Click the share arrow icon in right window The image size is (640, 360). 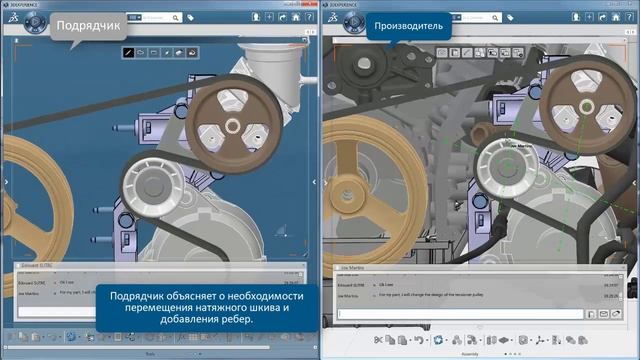tap(602, 17)
